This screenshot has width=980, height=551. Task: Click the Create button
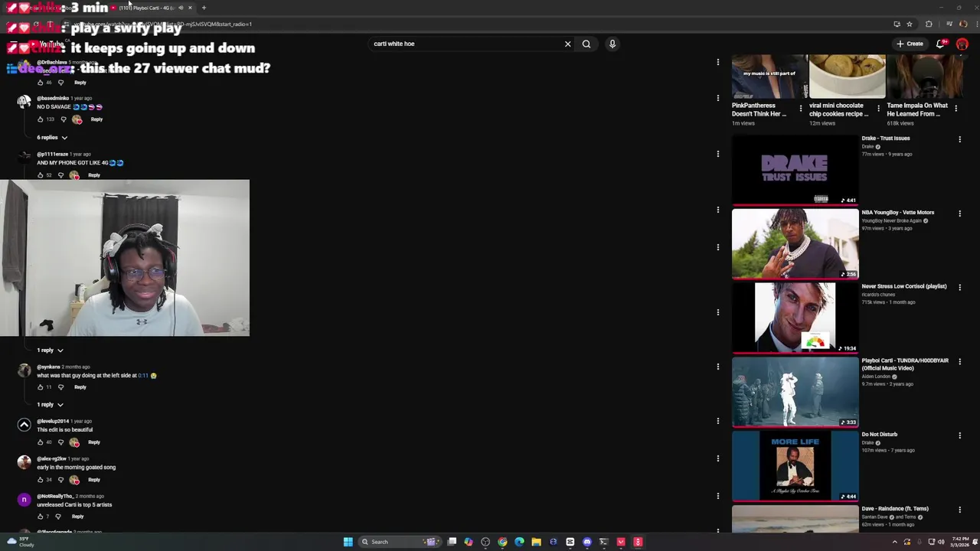910,44
